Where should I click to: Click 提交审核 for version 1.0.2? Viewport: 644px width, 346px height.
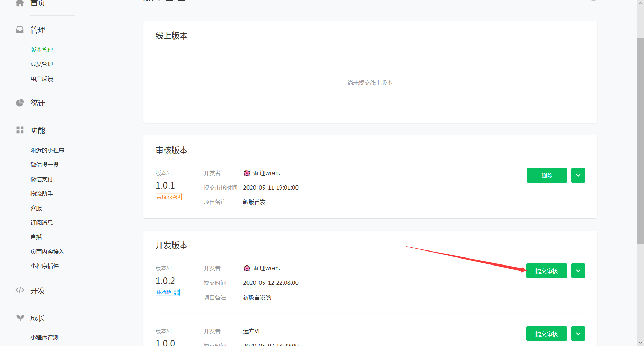click(x=546, y=271)
